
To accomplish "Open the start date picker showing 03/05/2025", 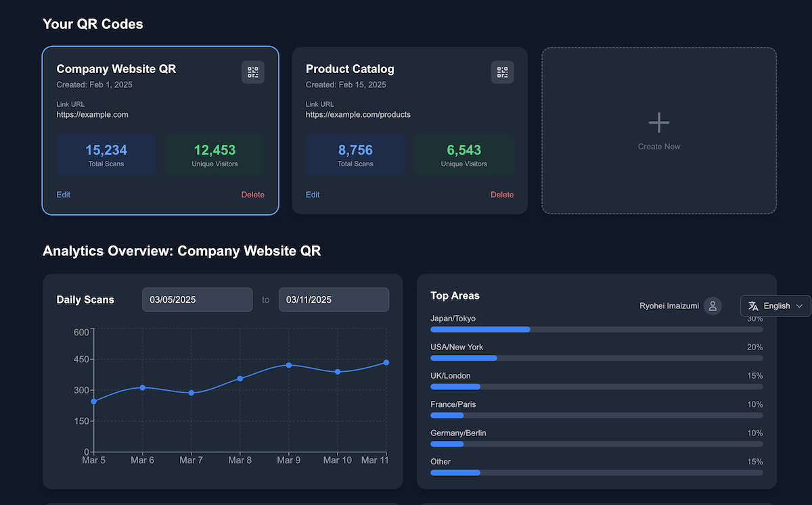I will pyautogui.click(x=197, y=299).
